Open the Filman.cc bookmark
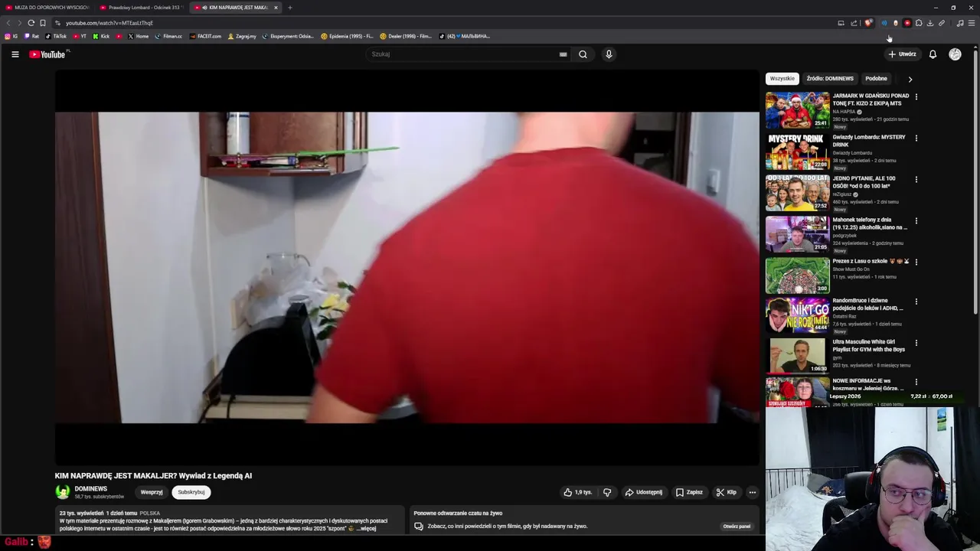980x551 pixels. click(x=168, y=36)
